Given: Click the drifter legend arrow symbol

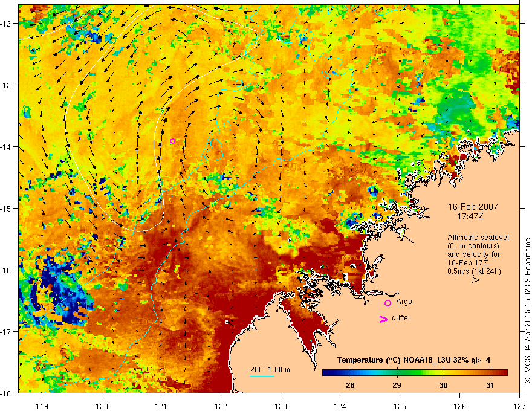Looking at the screenshot, I should point(384,319).
